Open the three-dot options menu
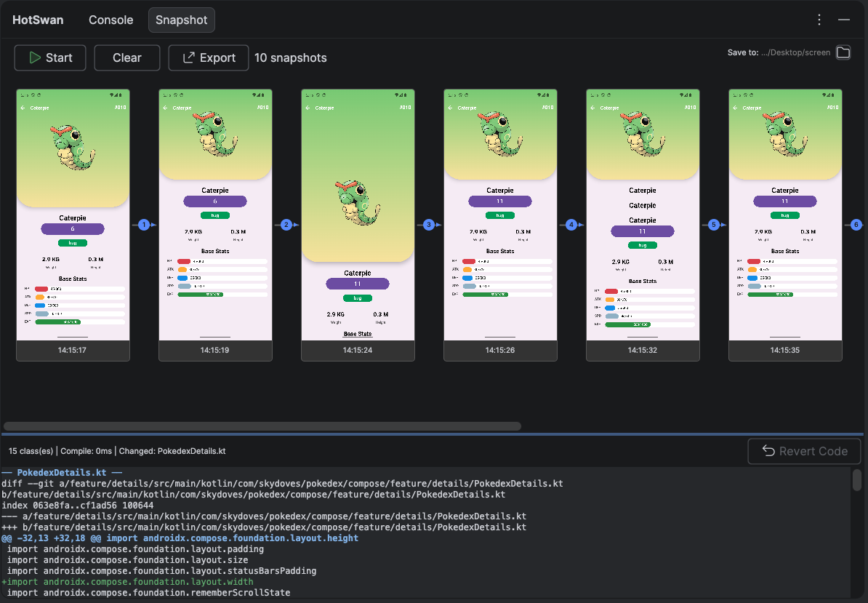868x603 pixels. [819, 20]
